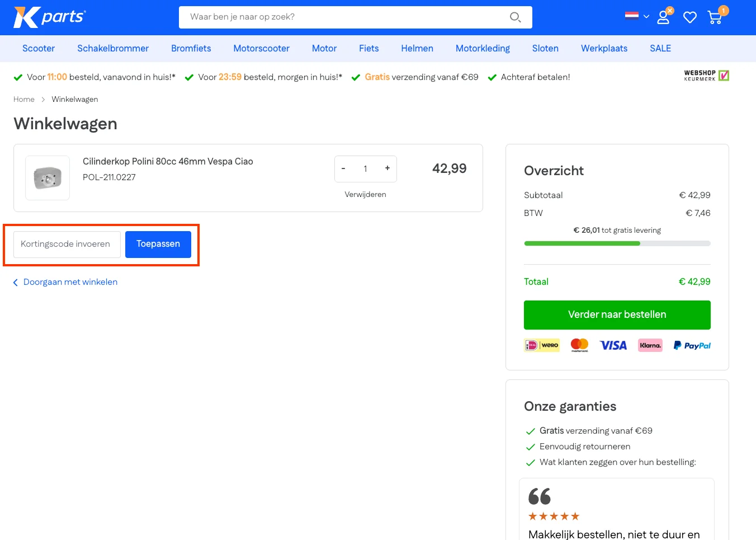Click the K parts logo
This screenshot has width=756, height=540.
(x=50, y=17)
